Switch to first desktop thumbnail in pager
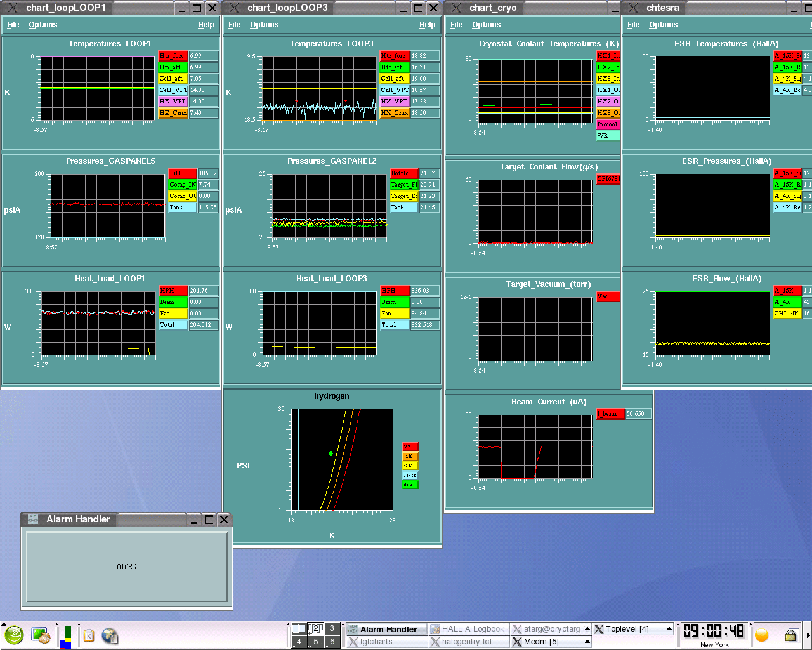 299,628
